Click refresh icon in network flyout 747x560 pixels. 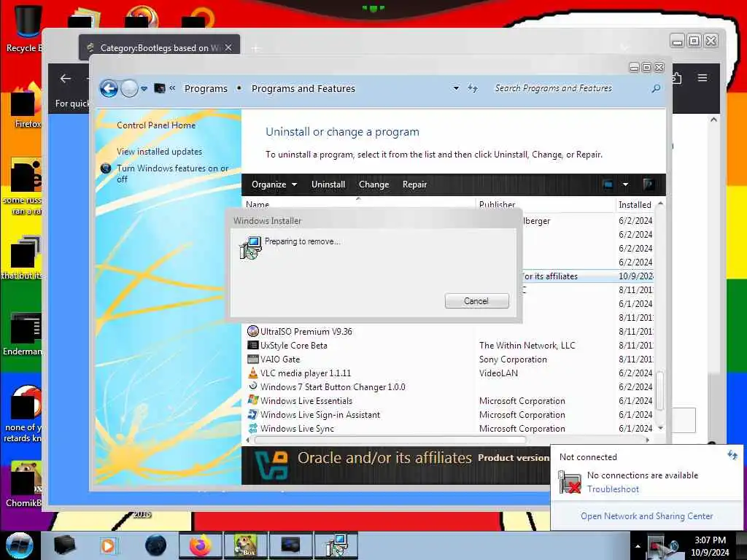pos(732,455)
